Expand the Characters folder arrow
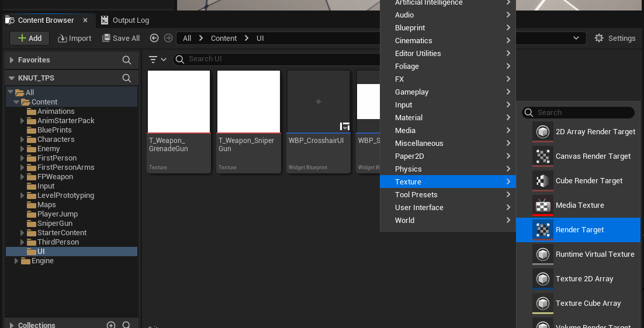Screen dimensions: 644x328 [x=22, y=139]
